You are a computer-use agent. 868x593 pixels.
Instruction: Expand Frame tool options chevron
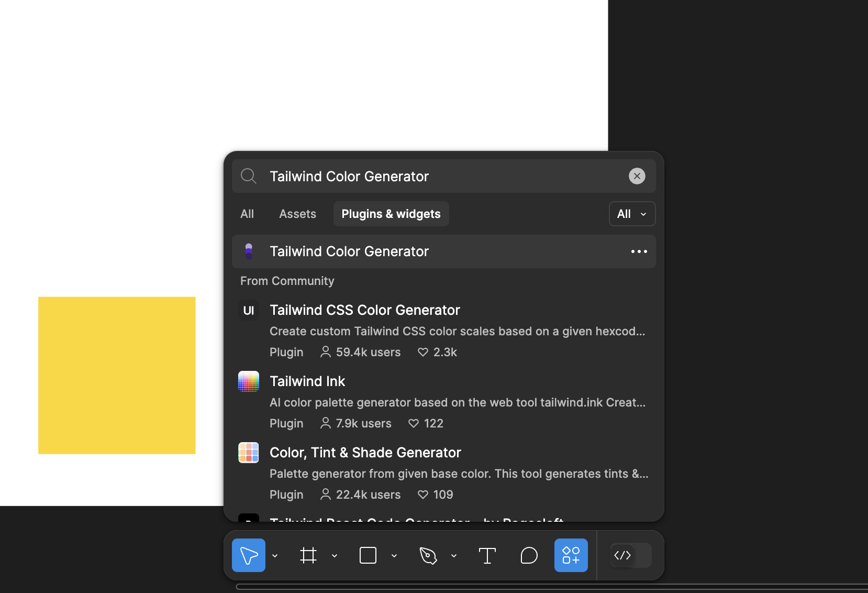(x=335, y=556)
